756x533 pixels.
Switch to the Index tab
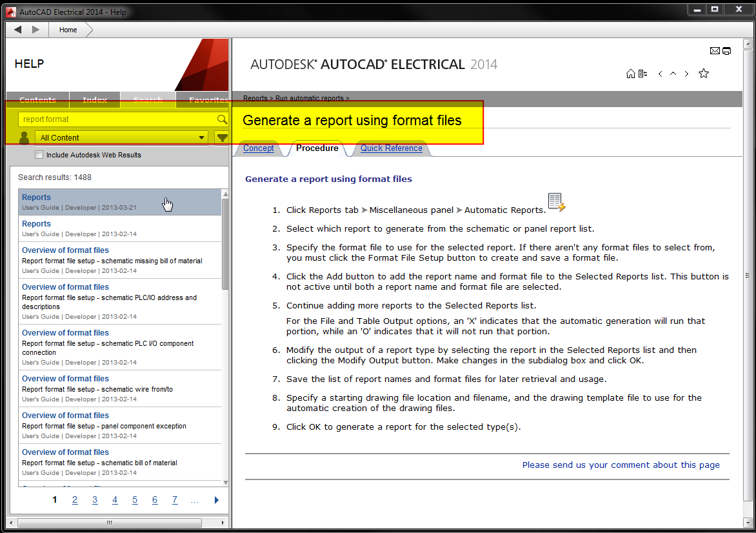(94, 100)
